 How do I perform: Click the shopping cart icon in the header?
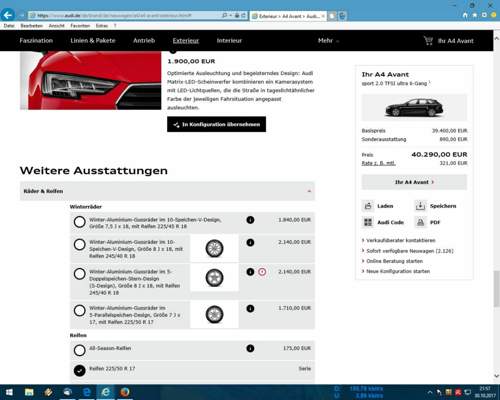coord(428,41)
